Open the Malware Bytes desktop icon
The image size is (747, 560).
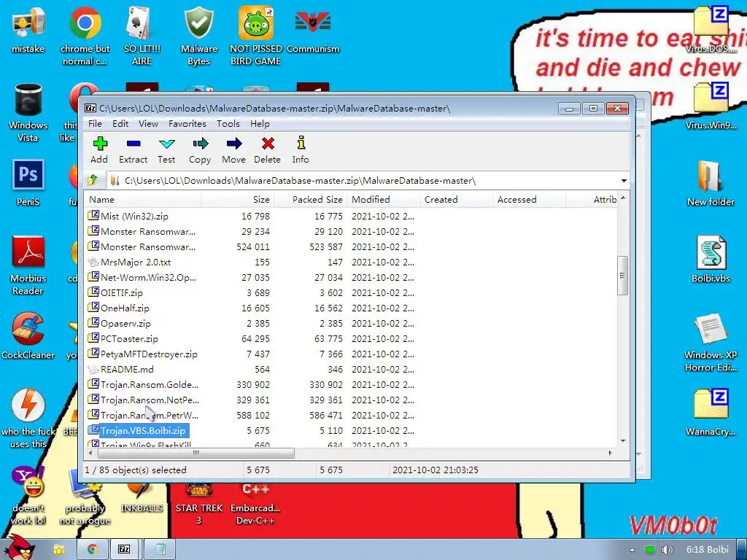tap(199, 36)
